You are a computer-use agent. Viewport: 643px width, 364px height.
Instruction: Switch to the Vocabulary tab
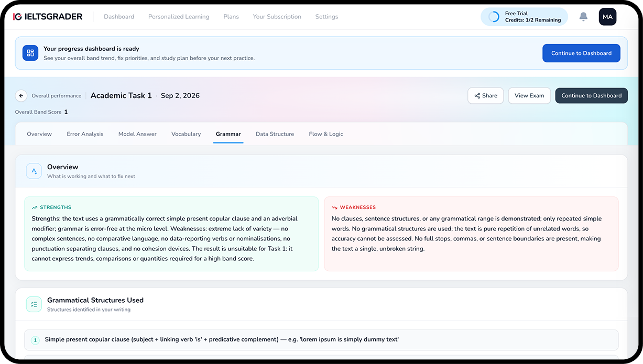pos(186,134)
